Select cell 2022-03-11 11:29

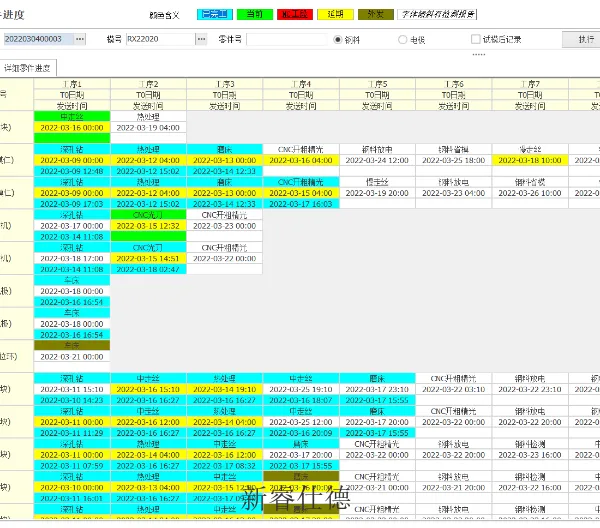point(72,433)
